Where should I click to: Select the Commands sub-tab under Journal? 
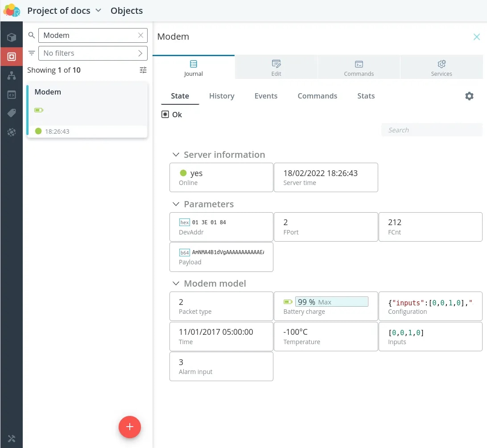point(318,96)
